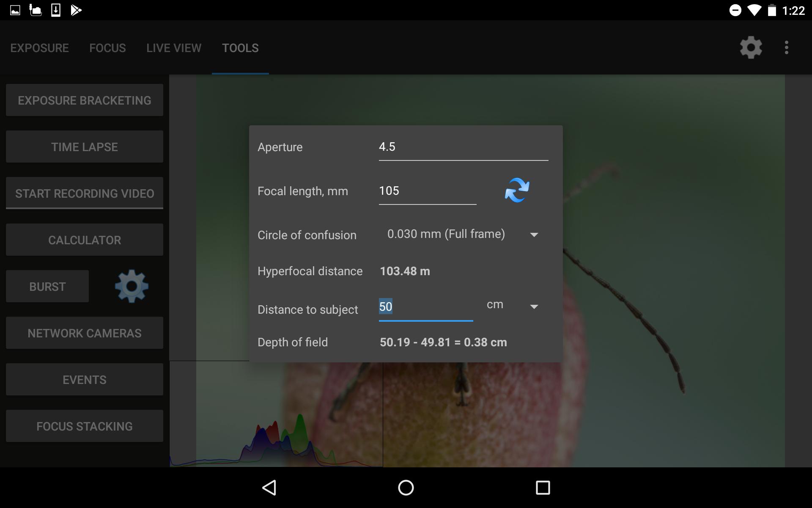The width and height of the screenshot is (812, 508).
Task: Open app settings gear icon
Action: coord(751,47)
